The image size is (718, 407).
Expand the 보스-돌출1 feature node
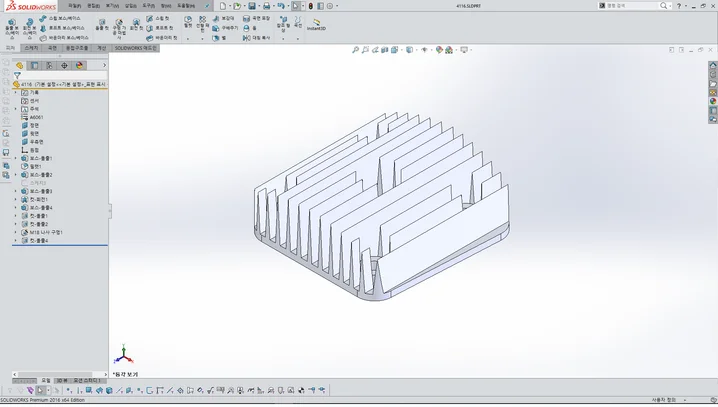(15, 158)
